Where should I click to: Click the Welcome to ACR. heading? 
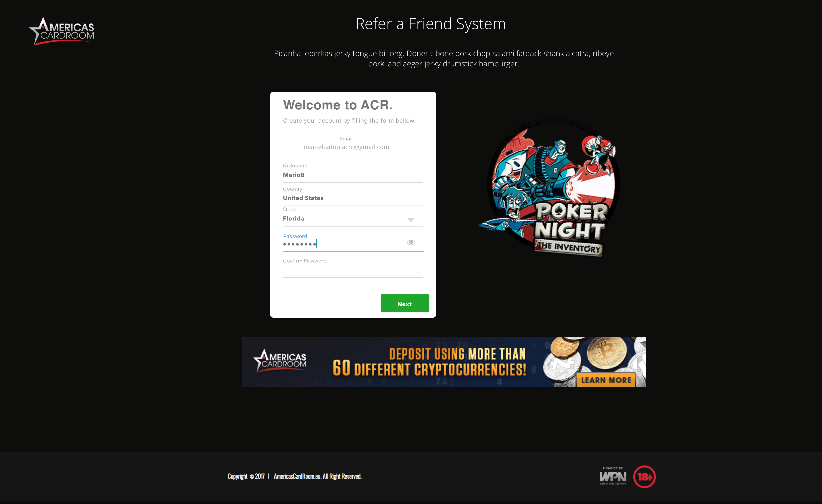point(338,105)
